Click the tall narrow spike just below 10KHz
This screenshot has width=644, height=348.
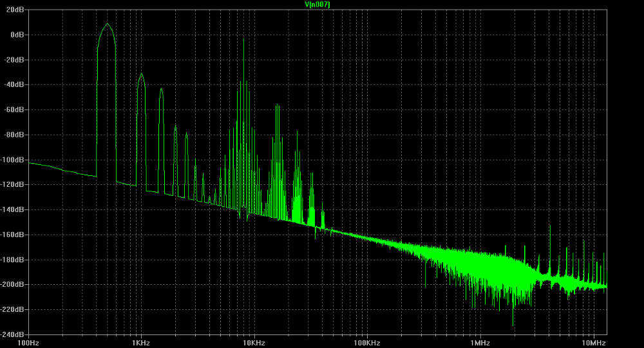click(x=243, y=39)
